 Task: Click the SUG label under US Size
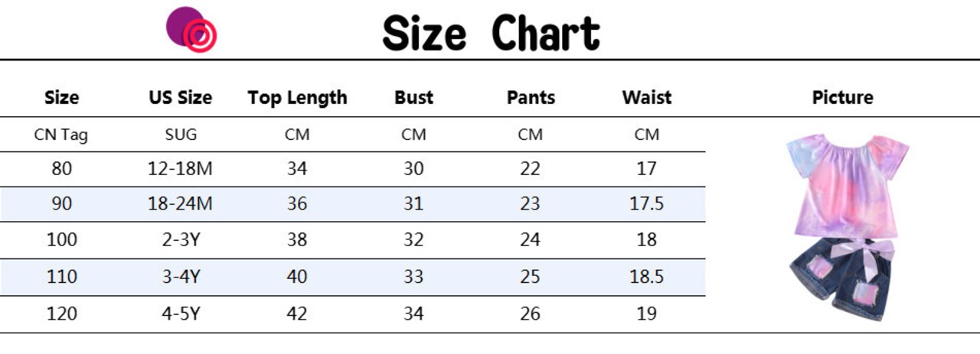[x=181, y=135]
